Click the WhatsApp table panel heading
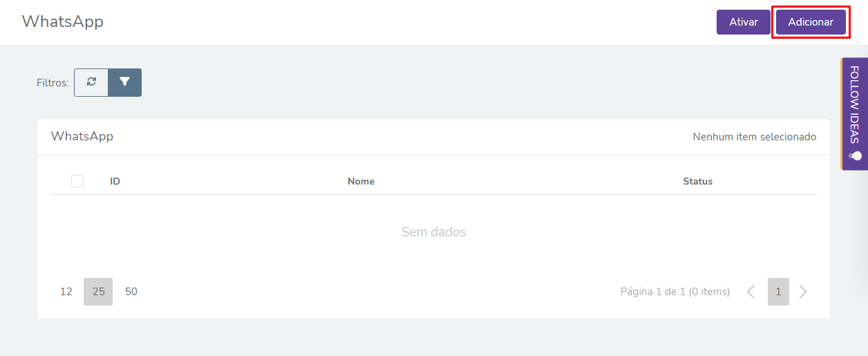 click(82, 136)
